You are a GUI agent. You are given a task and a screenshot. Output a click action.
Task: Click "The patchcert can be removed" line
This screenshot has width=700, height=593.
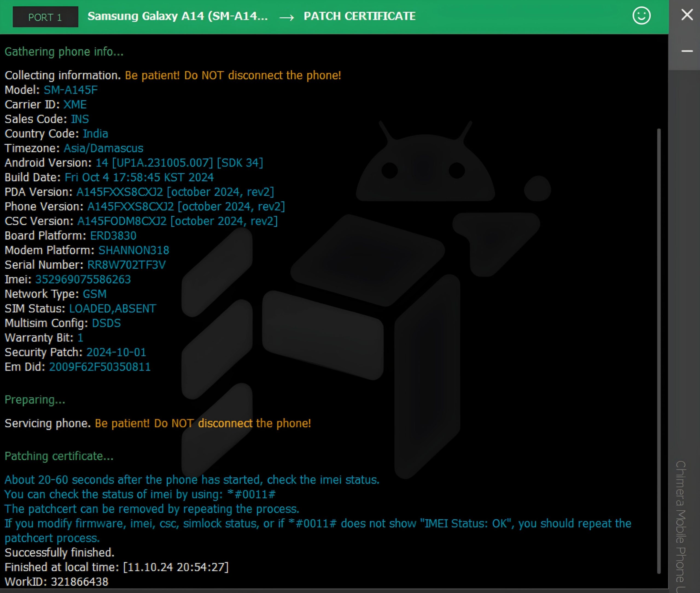point(152,509)
